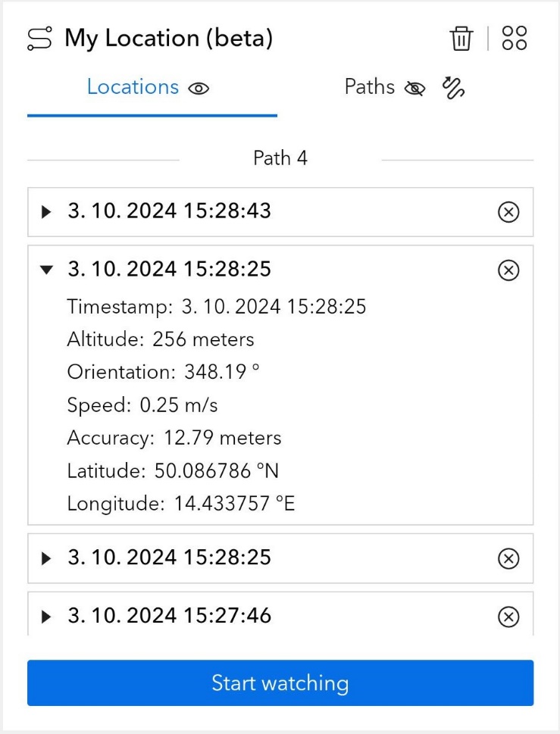Delete the collapsed 15:28:25 location entry

508,558
